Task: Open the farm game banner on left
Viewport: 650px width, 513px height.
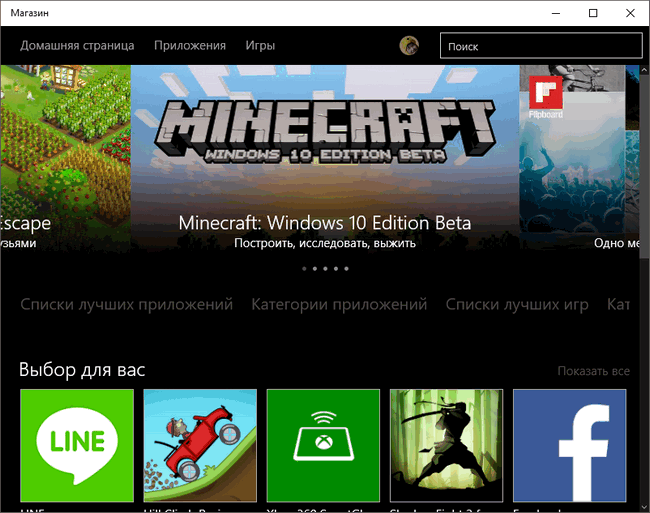Action: coord(65,157)
